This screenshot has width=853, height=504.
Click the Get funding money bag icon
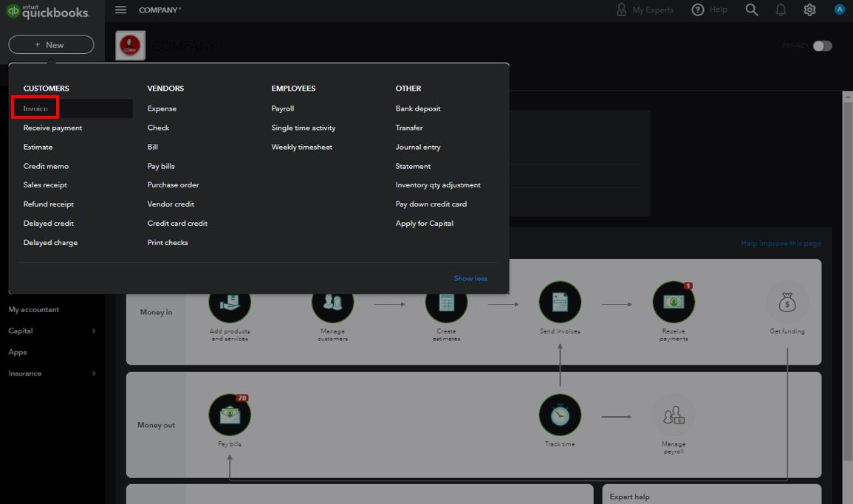coord(787,303)
